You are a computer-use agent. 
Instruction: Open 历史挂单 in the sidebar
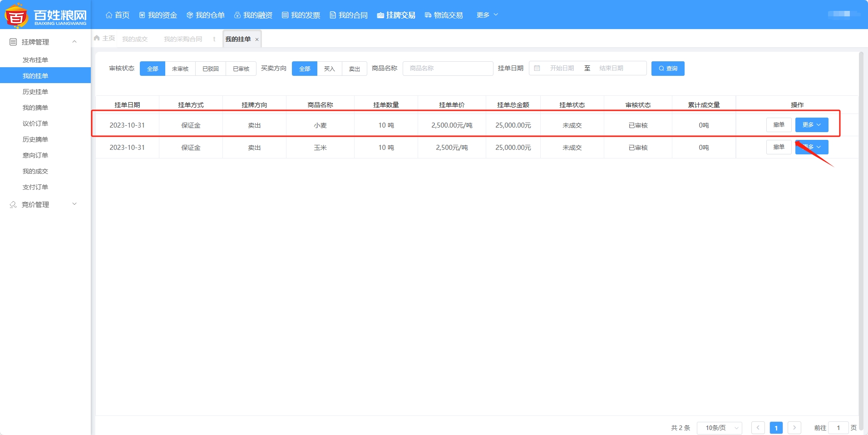pos(35,92)
